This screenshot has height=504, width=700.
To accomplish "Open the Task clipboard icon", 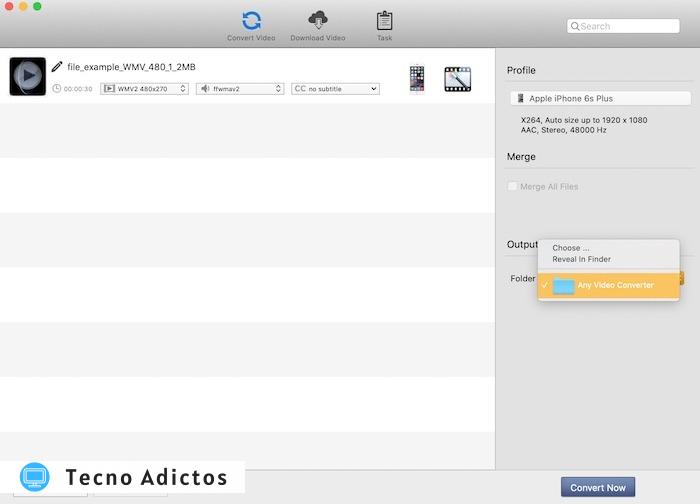I will (384, 22).
